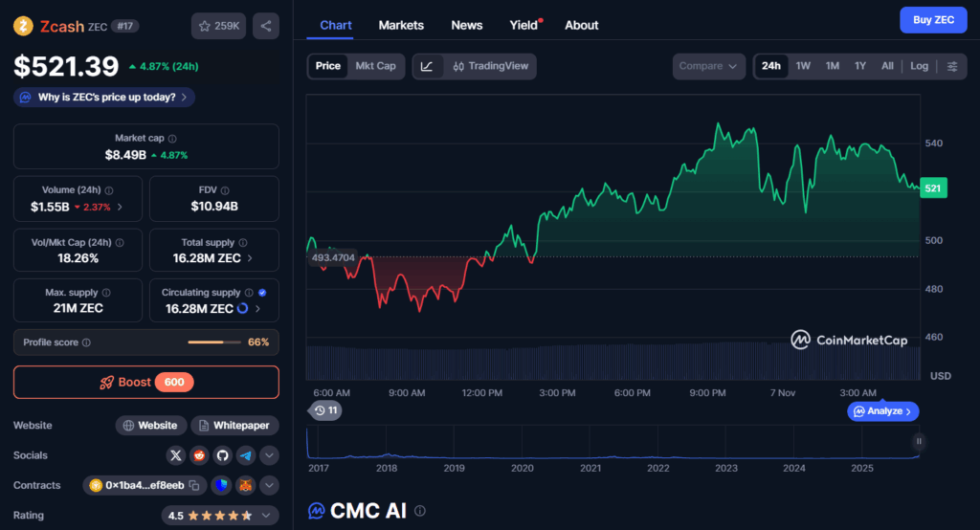The width and height of the screenshot is (980, 530).
Task: Click the MetaMask fox icon
Action: pos(246,485)
